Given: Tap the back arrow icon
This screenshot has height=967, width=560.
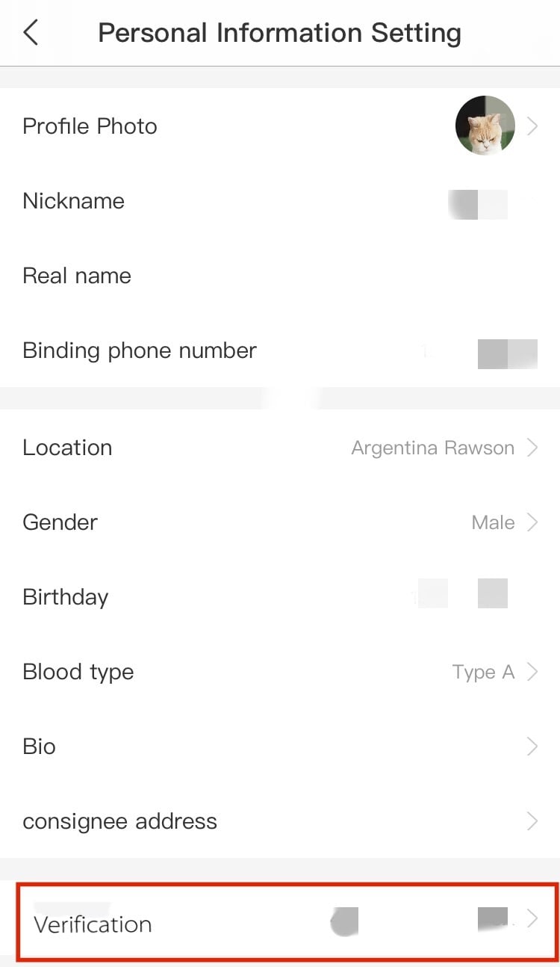Looking at the screenshot, I should click(x=31, y=33).
